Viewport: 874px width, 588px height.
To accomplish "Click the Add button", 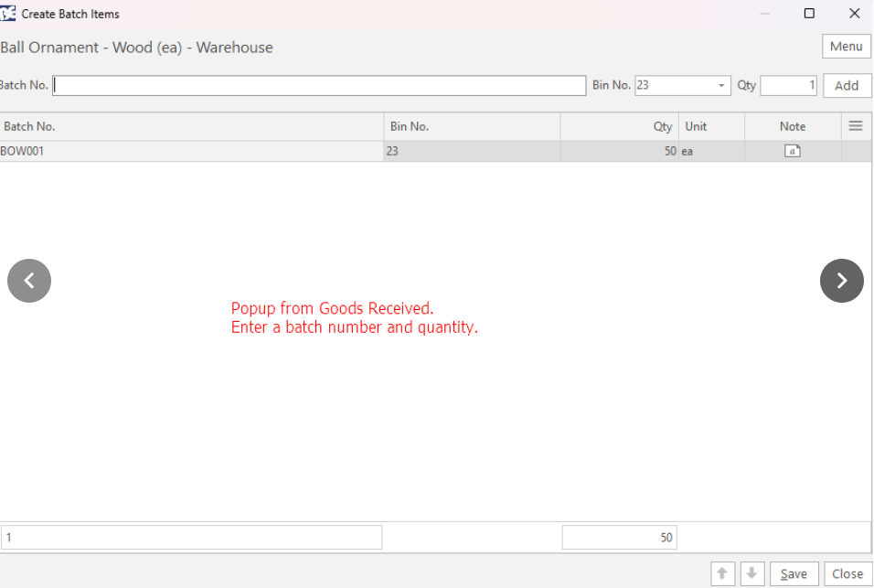I will [847, 85].
